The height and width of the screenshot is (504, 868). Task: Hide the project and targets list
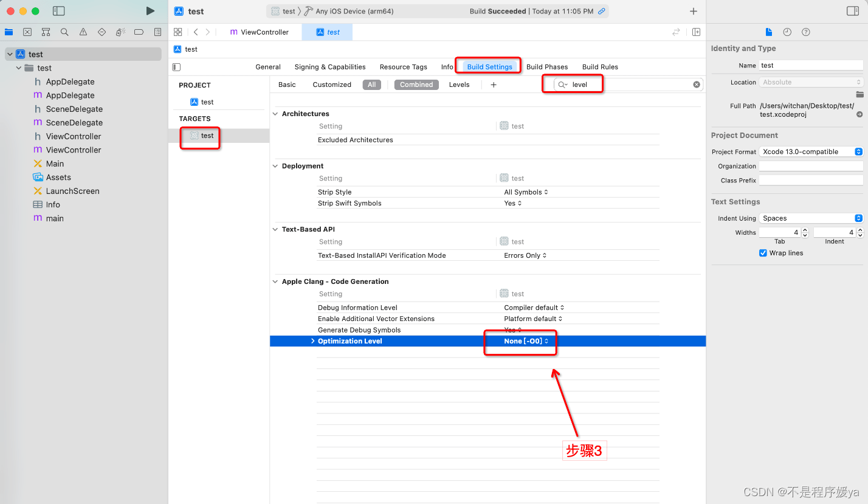pos(176,67)
